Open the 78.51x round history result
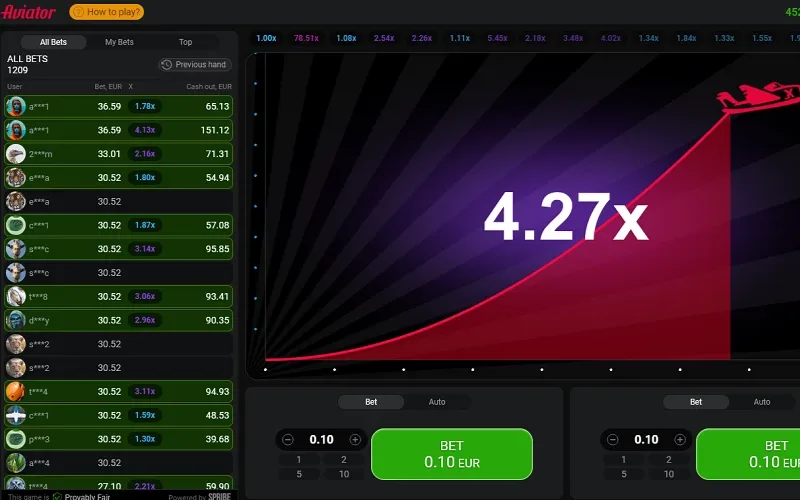The height and width of the screenshot is (500, 800). click(x=306, y=38)
